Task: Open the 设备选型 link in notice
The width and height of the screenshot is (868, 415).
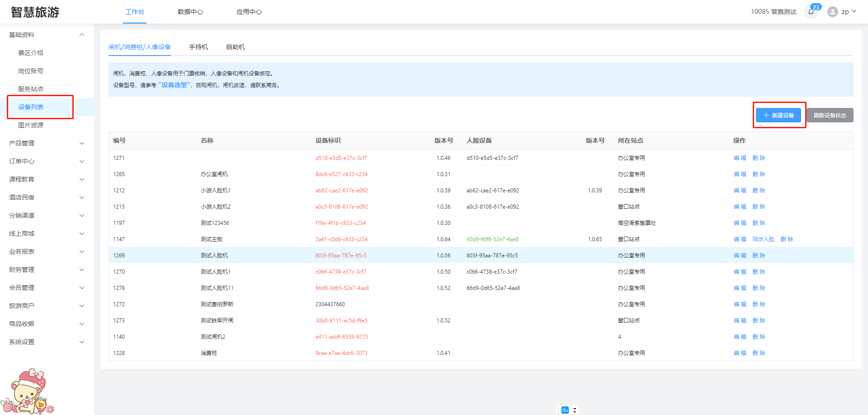Action: tap(175, 85)
